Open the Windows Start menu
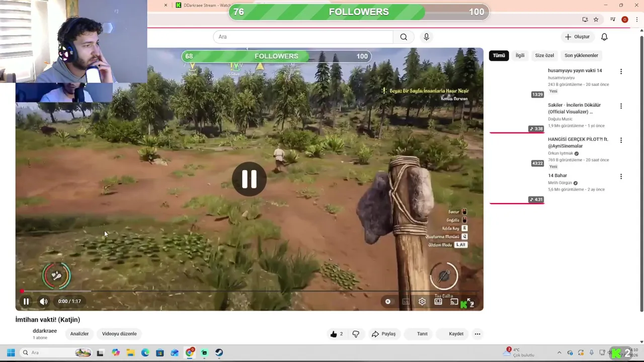The image size is (644, 362). [x=11, y=352]
